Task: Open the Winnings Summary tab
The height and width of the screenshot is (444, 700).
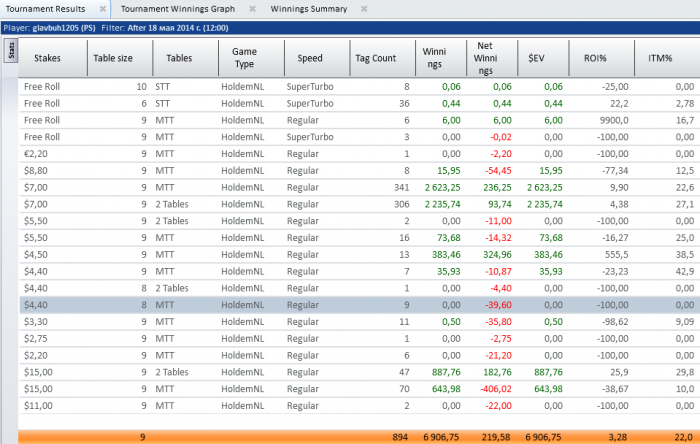Action: [x=308, y=9]
